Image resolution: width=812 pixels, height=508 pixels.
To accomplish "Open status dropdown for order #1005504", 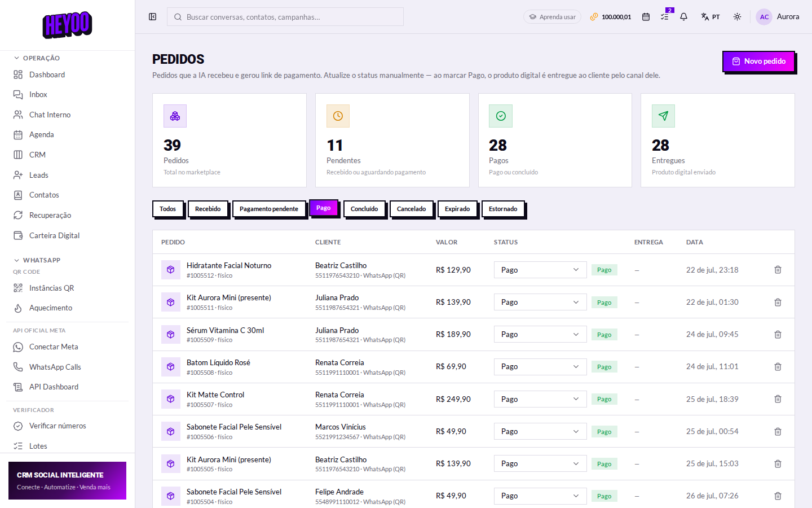I will pyautogui.click(x=540, y=496).
